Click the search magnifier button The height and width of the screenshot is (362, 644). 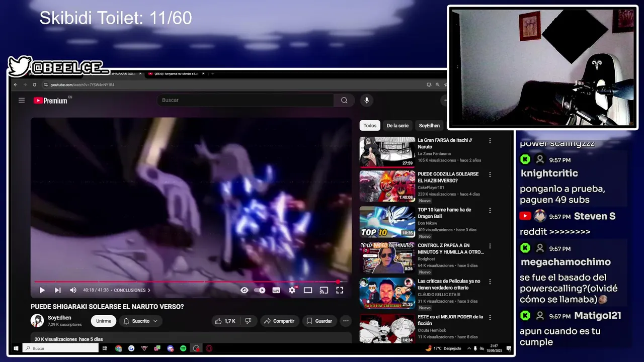tap(344, 100)
